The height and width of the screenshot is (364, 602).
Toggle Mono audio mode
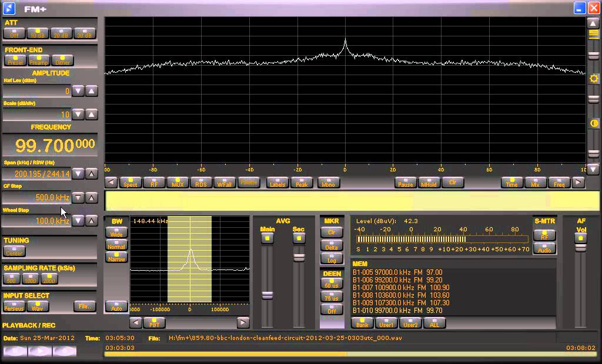(x=328, y=183)
